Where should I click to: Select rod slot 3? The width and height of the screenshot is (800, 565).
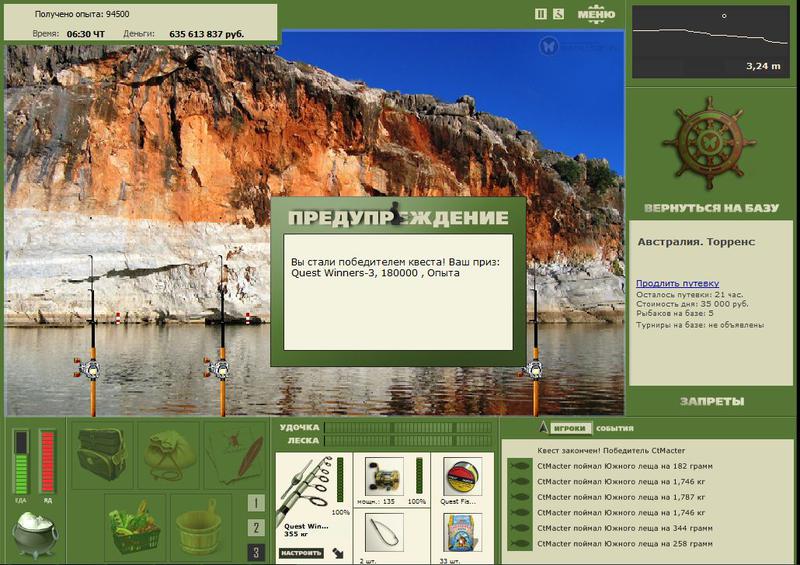click(256, 552)
